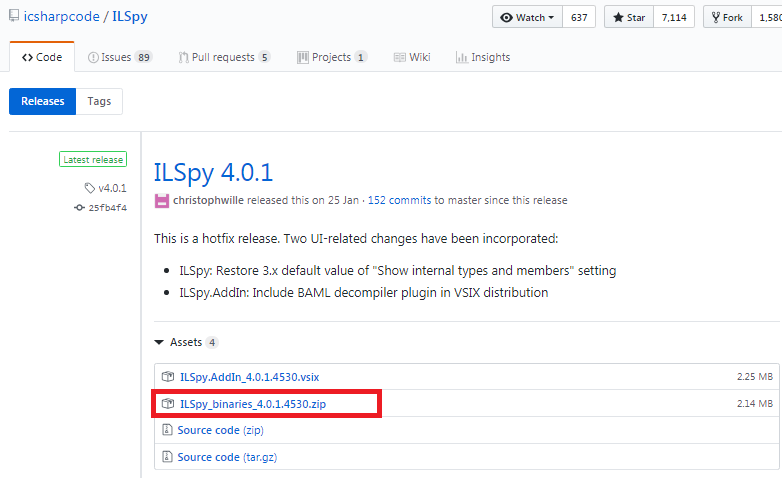
Task: Click the package icon for ILSpy.AddIn vsix
Action: tap(168, 376)
